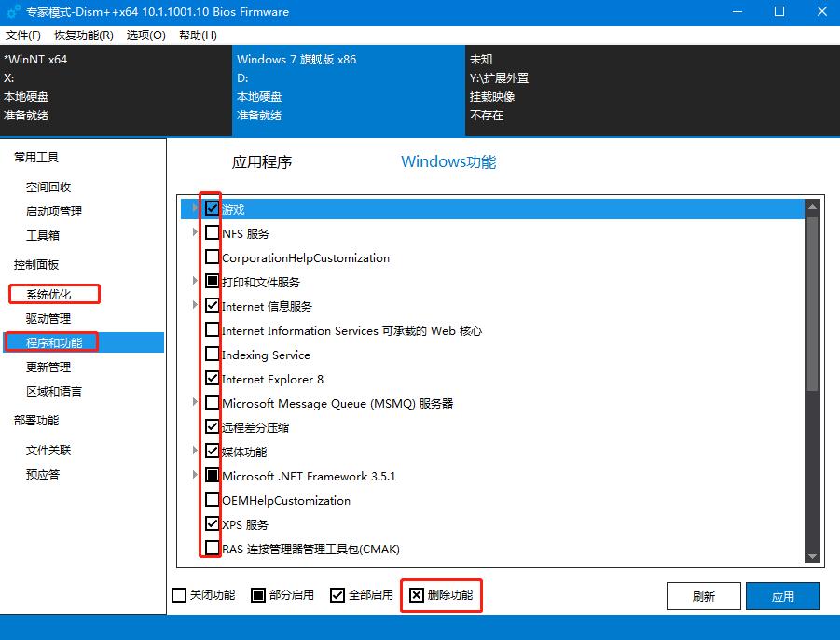Image resolution: width=840 pixels, height=640 pixels.
Task: Click the Dism++ gear icon in the title bar
Action: coord(11,11)
